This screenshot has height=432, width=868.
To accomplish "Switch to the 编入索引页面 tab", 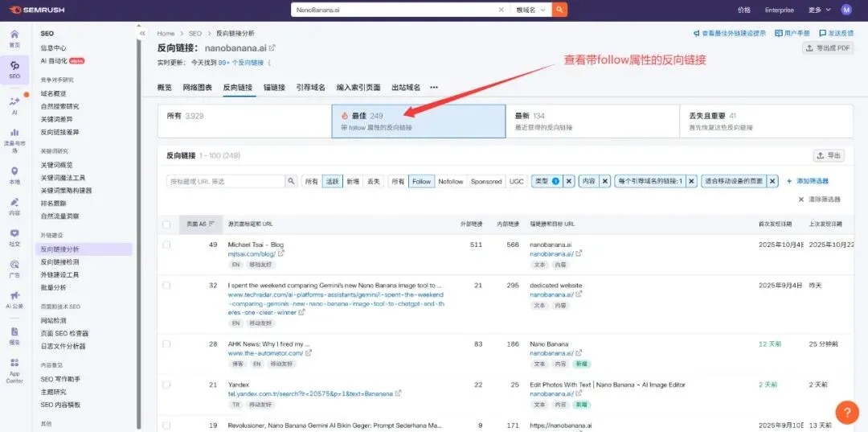I will click(358, 88).
